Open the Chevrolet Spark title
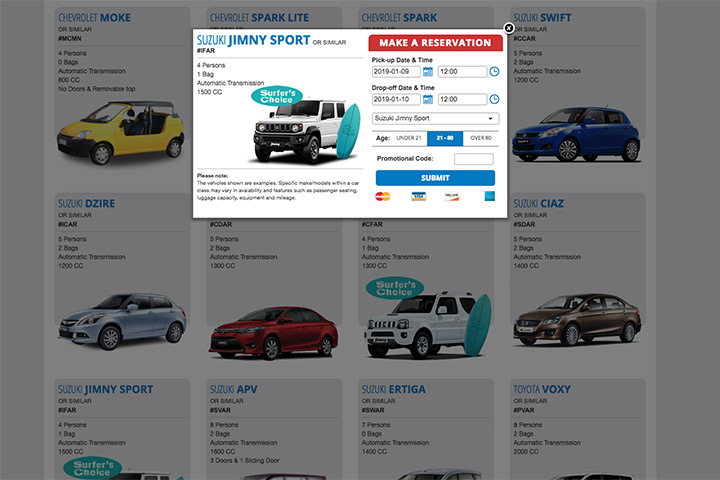 coord(399,18)
